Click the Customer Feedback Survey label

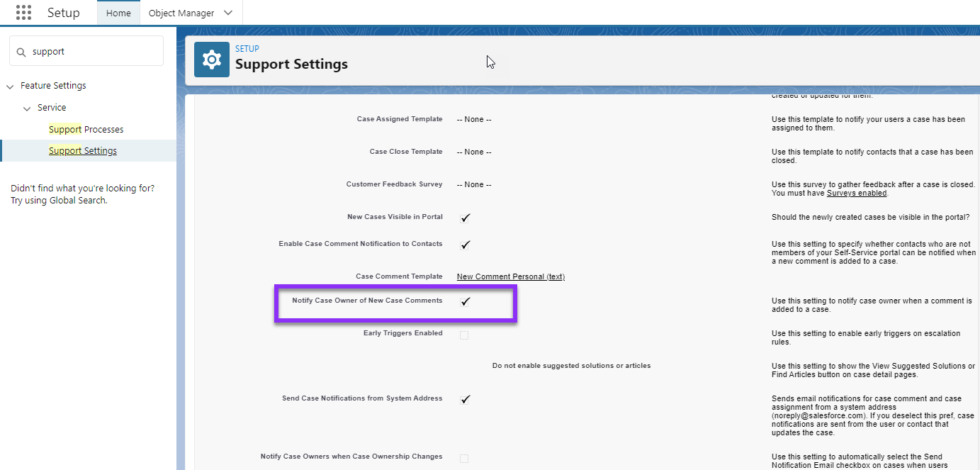394,184
